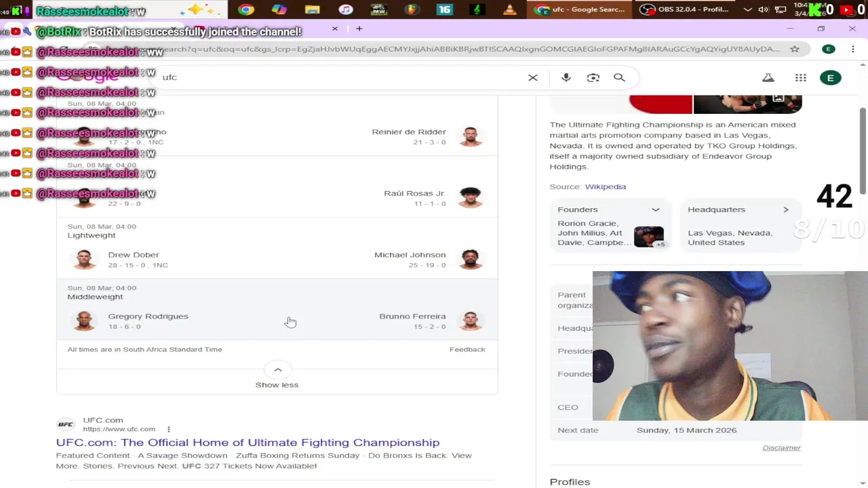The height and width of the screenshot is (488, 868).
Task: Open Michael Johnson fighter photo
Action: [x=471, y=260]
